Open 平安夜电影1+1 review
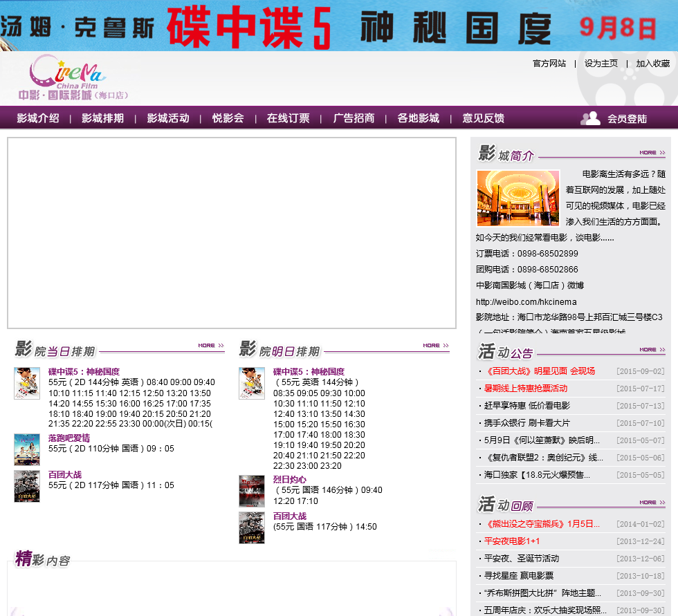 pos(512,541)
